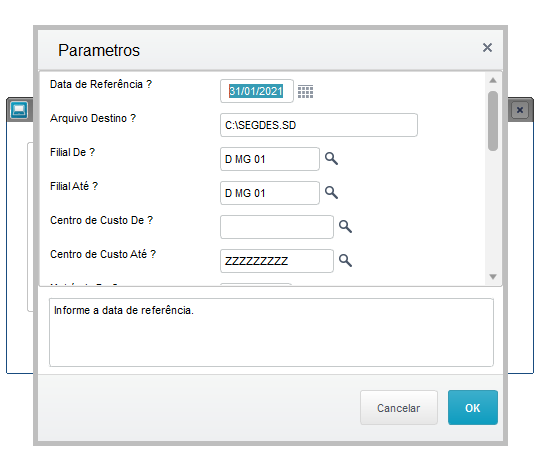This screenshot has height=462, width=554.
Task: Click the Cancelar button
Action: (x=399, y=408)
